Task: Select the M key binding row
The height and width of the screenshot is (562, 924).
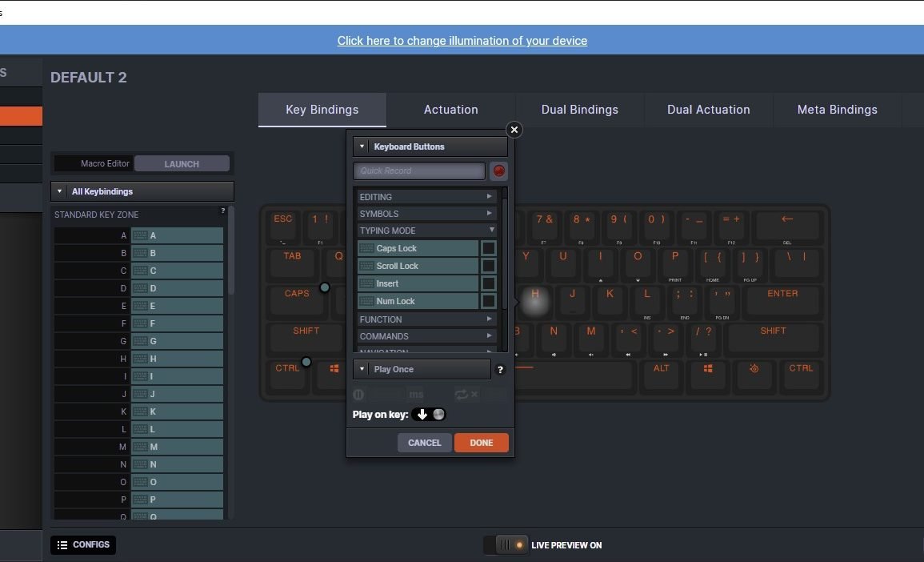Action: click(138, 447)
